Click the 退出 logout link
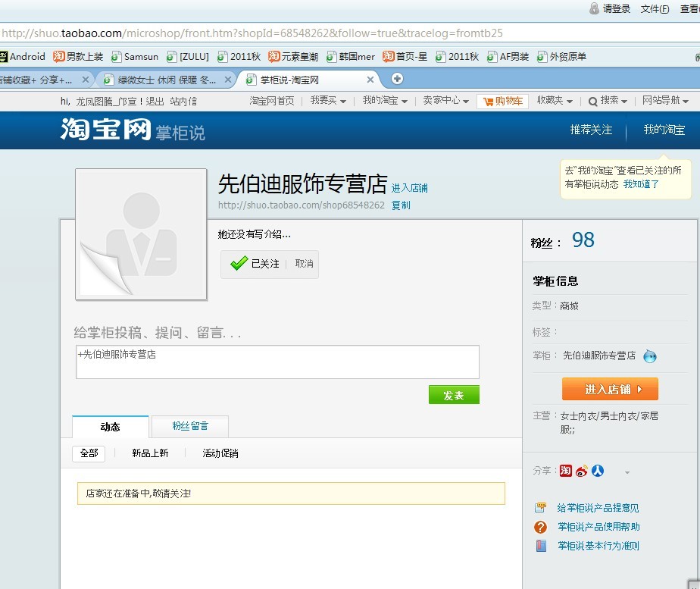This screenshot has width=700, height=589. coord(155,102)
